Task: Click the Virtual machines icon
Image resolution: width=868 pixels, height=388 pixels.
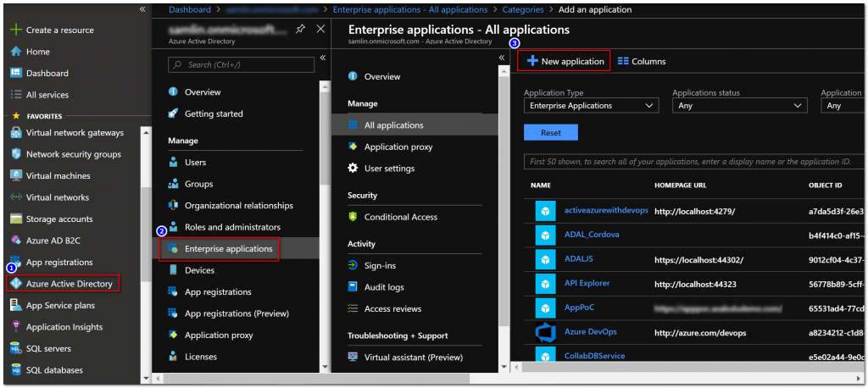Action: click(x=16, y=176)
